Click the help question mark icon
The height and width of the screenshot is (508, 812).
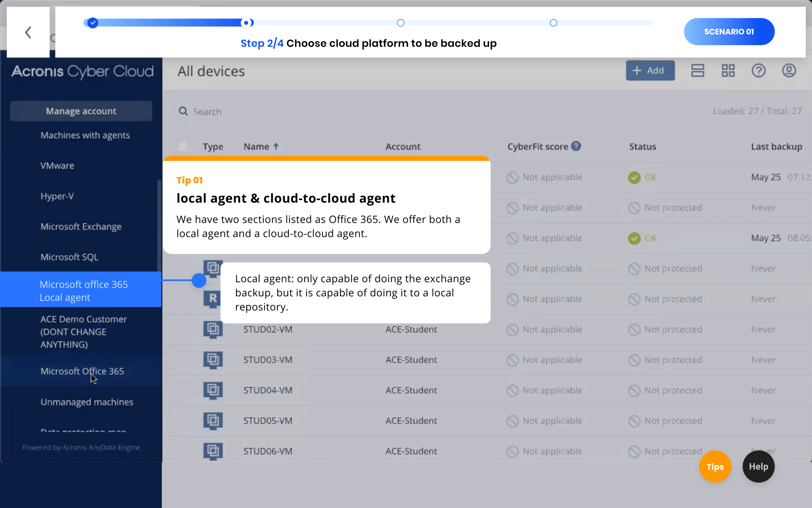pyautogui.click(x=758, y=71)
